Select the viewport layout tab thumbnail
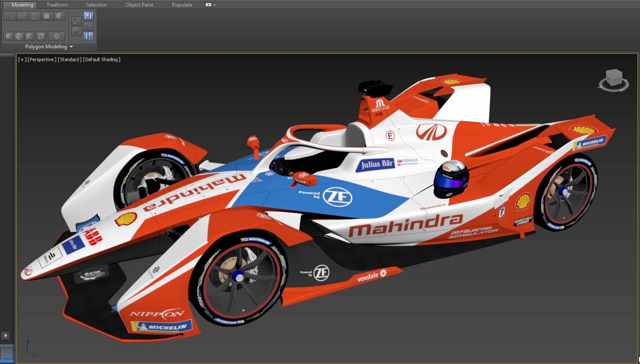The image size is (640, 364). click(x=6, y=353)
